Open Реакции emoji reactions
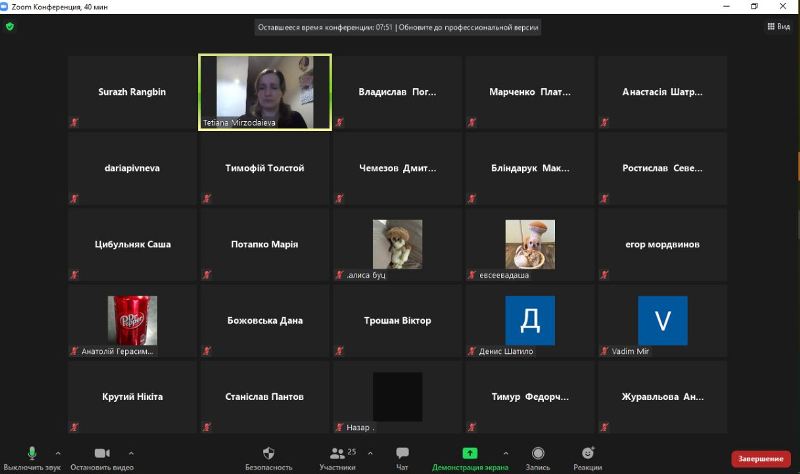Viewport: 800px width, 474px height. click(x=588, y=454)
